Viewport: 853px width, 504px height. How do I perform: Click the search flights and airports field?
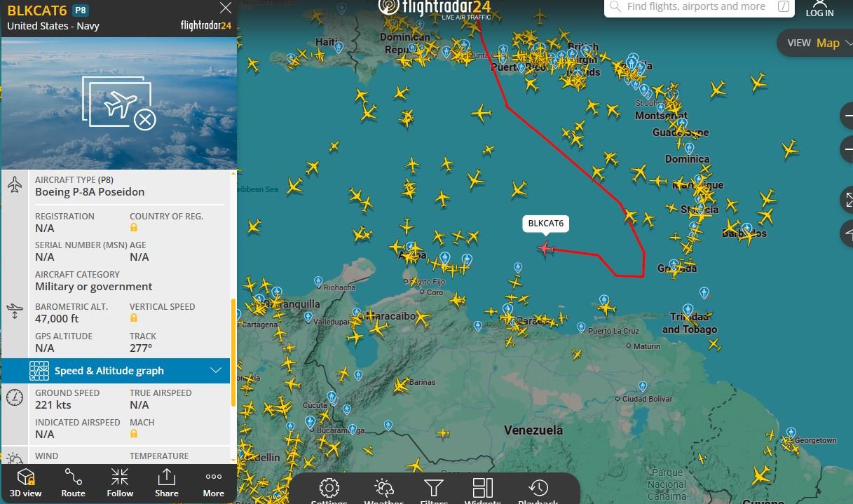coord(700,6)
